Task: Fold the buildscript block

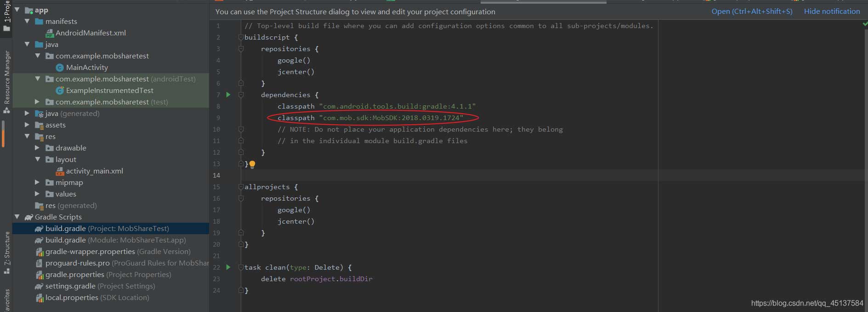Action: click(241, 37)
